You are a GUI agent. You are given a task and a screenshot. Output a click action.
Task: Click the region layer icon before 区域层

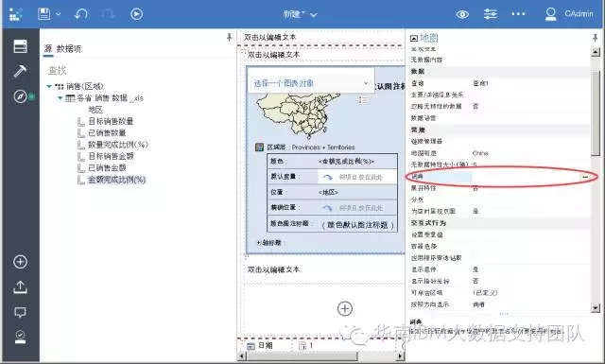point(260,147)
